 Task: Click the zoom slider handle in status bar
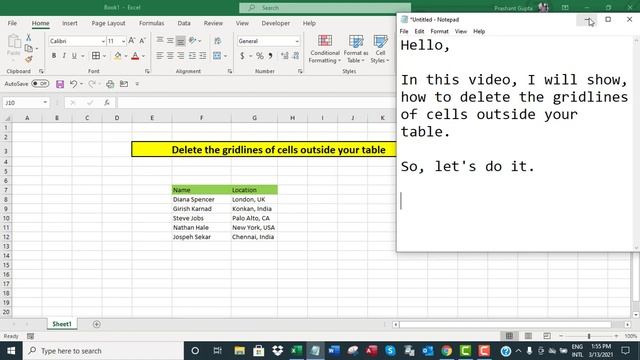589,336
